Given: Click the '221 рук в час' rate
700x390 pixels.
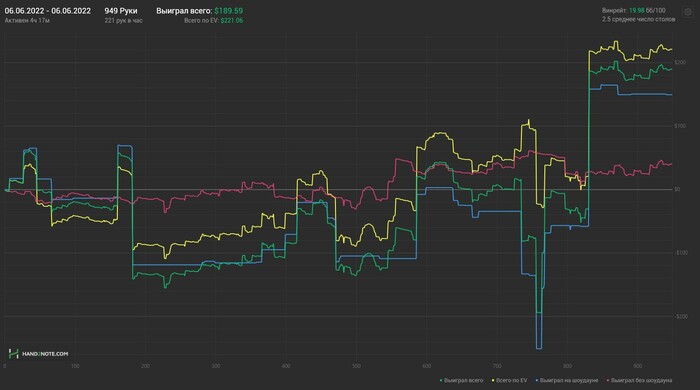Looking at the screenshot, I should tap(124, 21).
